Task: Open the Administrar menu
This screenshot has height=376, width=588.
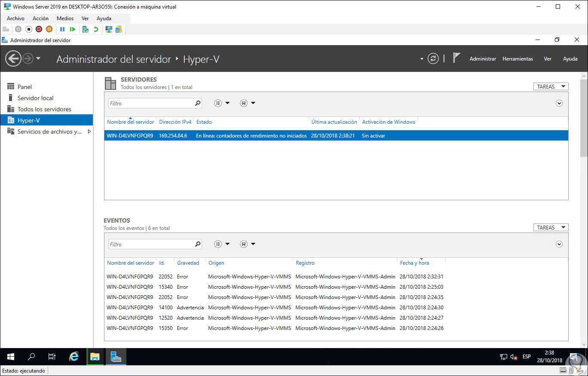Action: 483,59
